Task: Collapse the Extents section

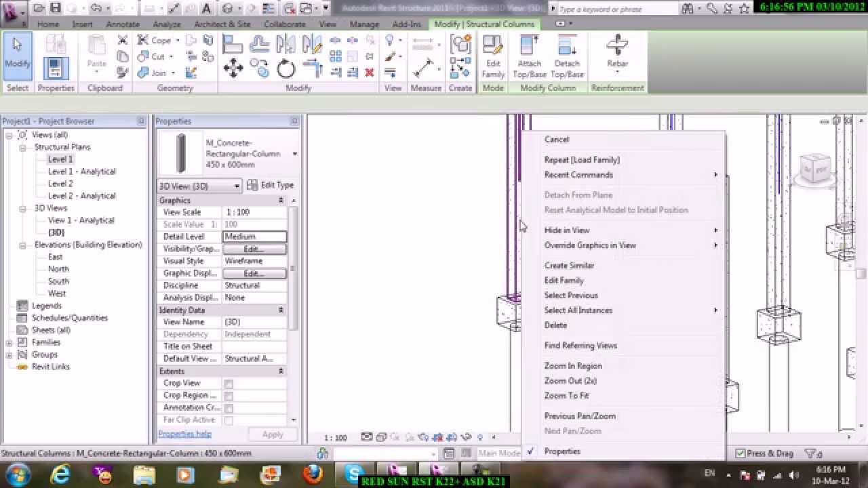Action: coord(281,371)
